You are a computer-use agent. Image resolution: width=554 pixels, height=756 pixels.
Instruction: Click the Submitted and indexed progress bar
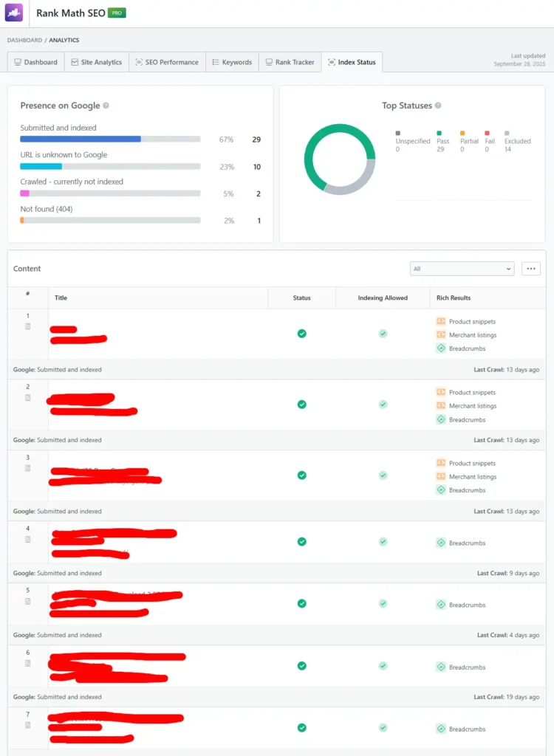pos(110,139)
